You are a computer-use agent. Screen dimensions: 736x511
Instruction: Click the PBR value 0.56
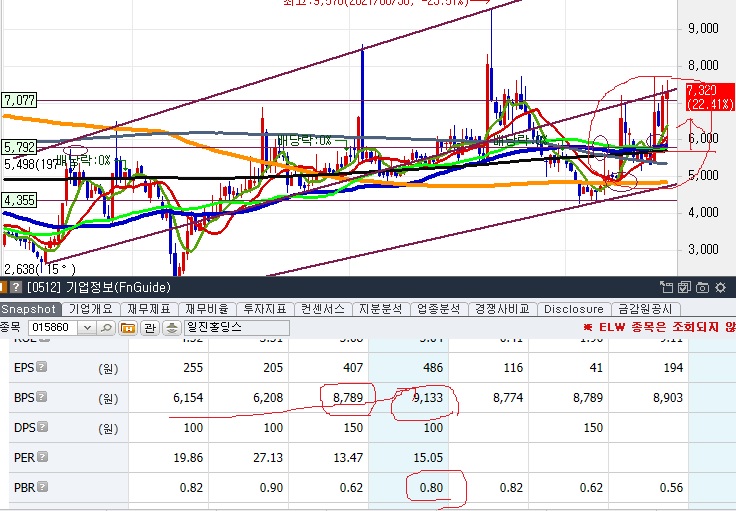click(671, 488)
